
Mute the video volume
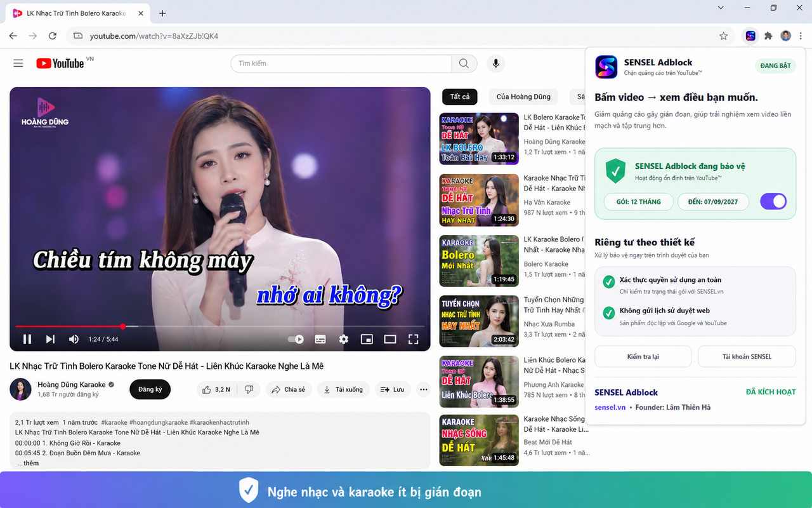coord(74,339)
